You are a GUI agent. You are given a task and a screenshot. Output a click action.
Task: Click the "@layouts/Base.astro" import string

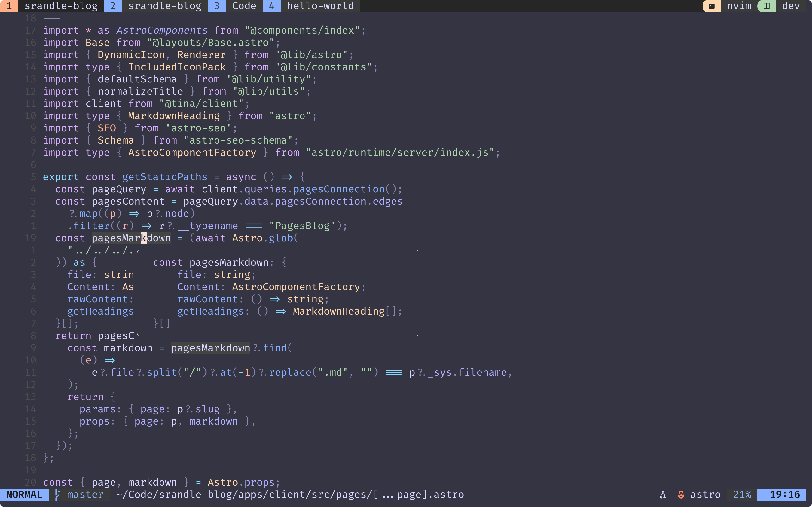click(x=211, y=43)
